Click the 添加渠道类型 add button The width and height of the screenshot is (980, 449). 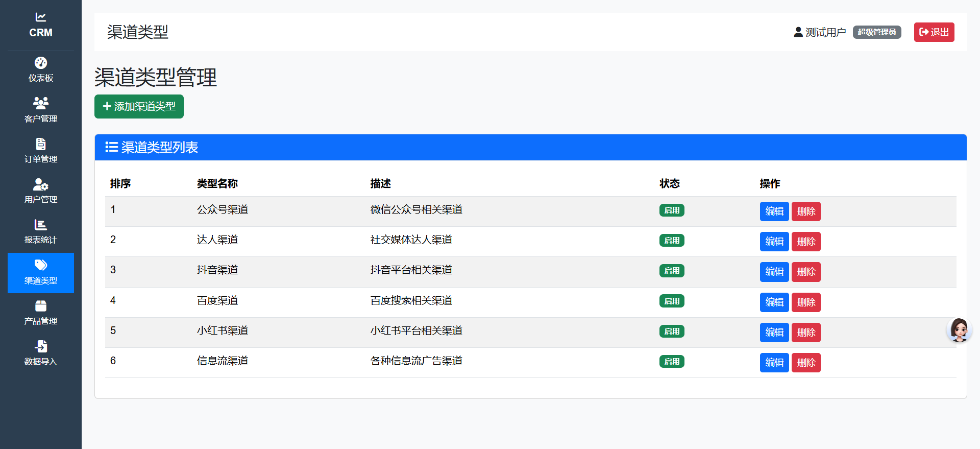tap(139, 106)
